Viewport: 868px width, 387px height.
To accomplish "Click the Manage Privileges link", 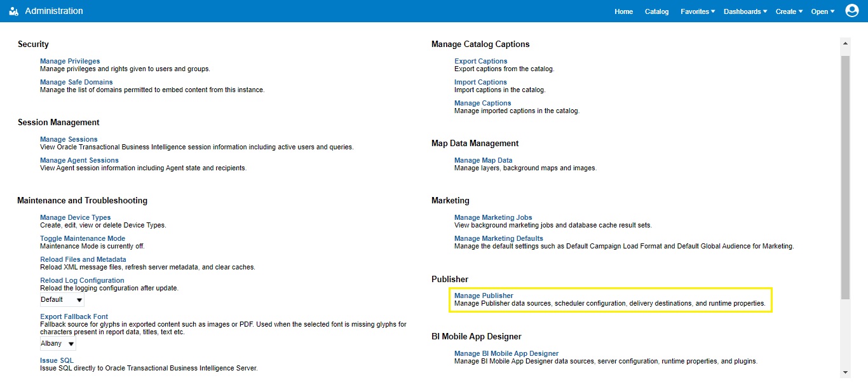I will 69,60.
